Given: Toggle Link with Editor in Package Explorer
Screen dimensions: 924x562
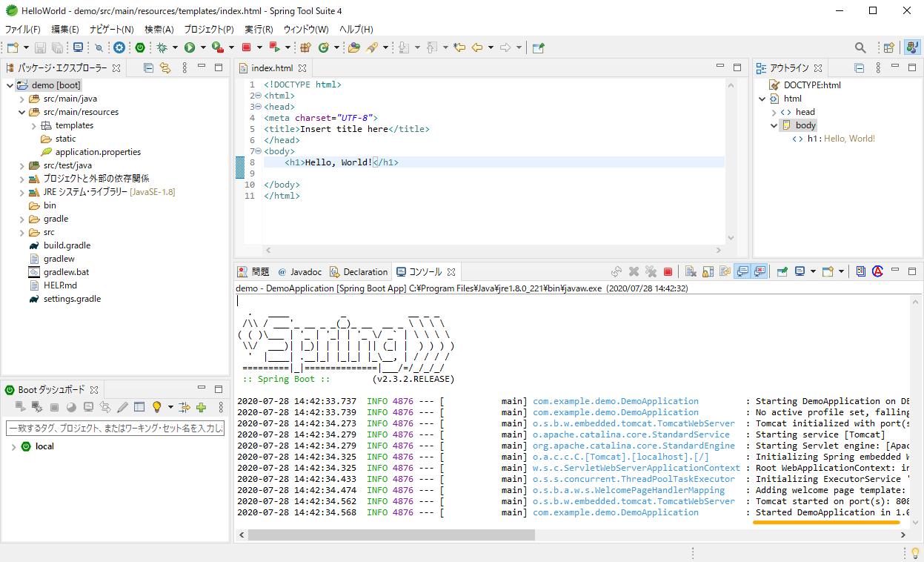Looking at the screenshot, I should coord(165,67).
